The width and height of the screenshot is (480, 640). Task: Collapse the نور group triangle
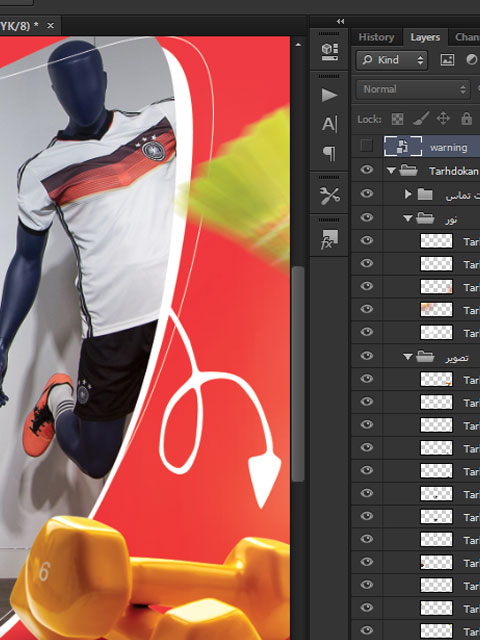408,218
